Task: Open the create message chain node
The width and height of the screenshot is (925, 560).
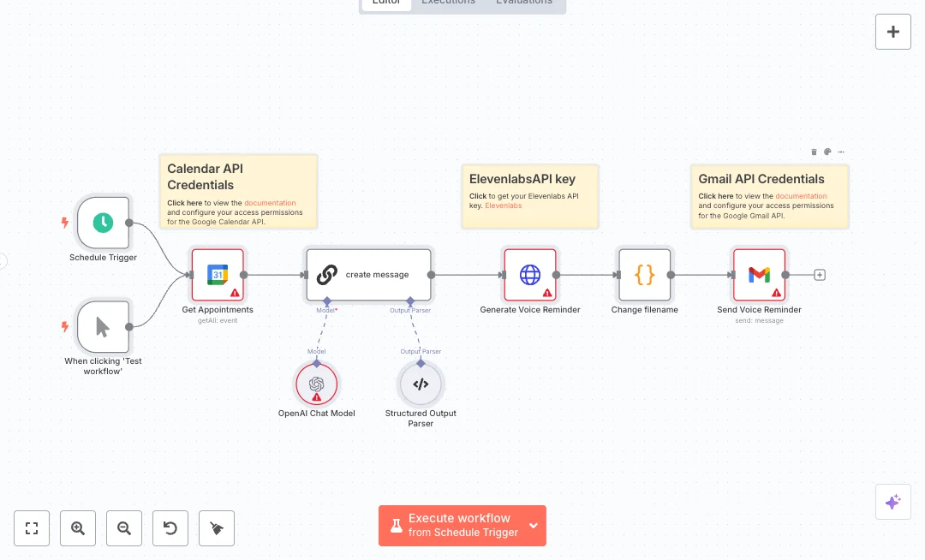Action: click(x=368, y=275)
